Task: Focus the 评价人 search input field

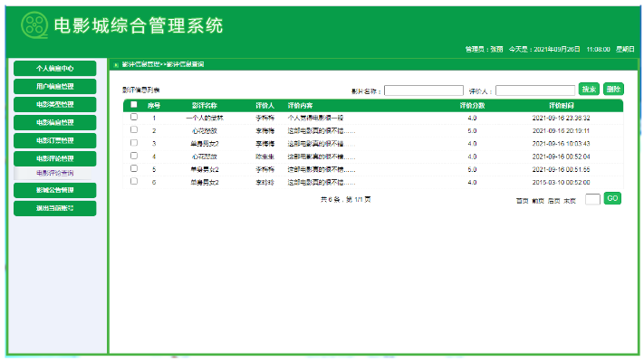Action: coord(535,90)
